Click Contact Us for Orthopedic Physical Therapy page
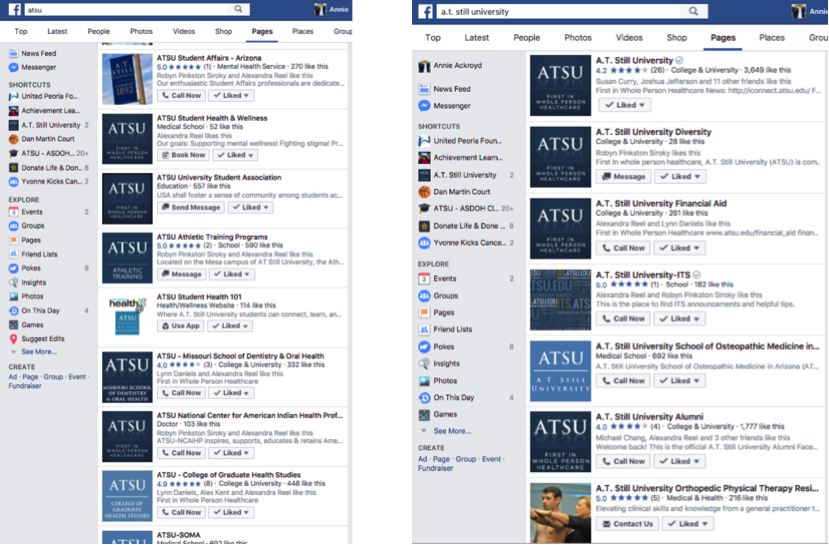The height and width of the screenshot is (545, 829). (627, 524)
